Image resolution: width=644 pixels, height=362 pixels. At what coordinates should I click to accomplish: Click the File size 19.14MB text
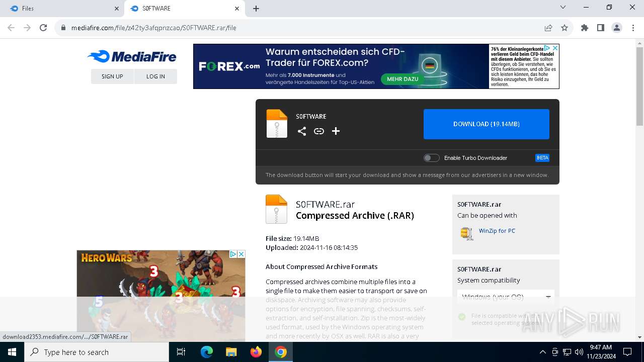292,238
